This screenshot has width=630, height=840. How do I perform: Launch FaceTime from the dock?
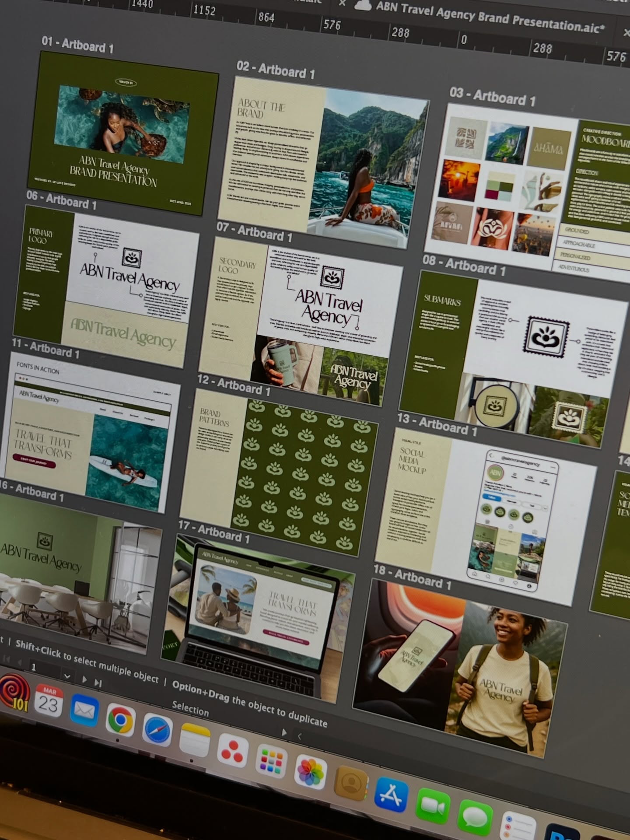pyautogui.click(x=433, y=805)
